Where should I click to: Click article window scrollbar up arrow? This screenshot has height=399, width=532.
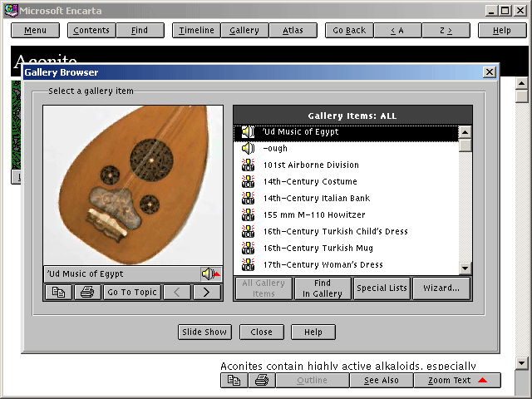coord(521,83)
